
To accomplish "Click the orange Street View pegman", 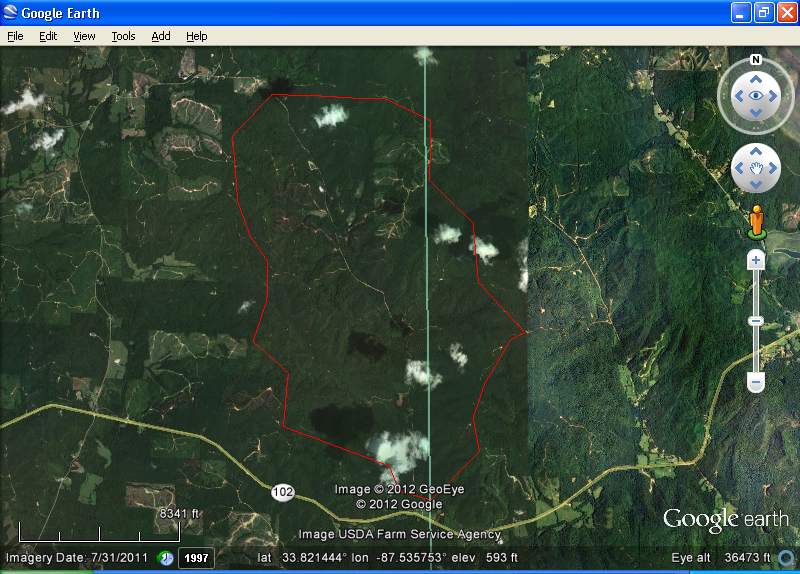I will coord(756,220).
